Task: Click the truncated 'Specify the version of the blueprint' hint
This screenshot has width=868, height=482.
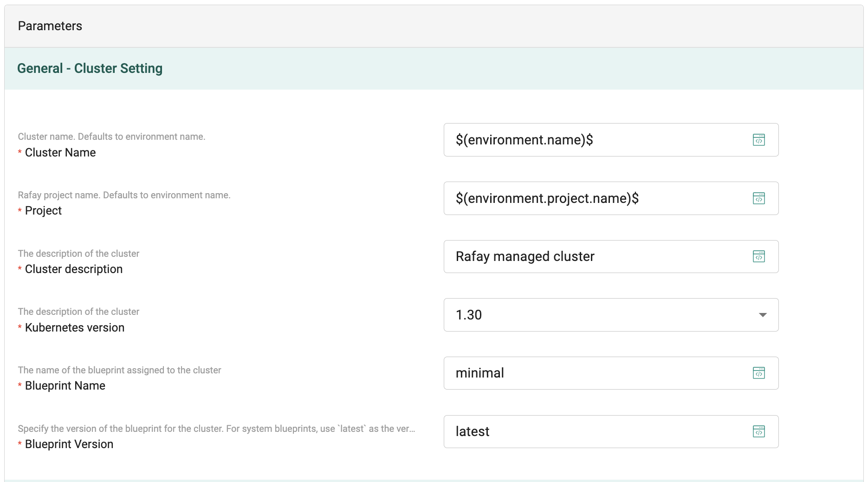Action: (x=216, y=429)
